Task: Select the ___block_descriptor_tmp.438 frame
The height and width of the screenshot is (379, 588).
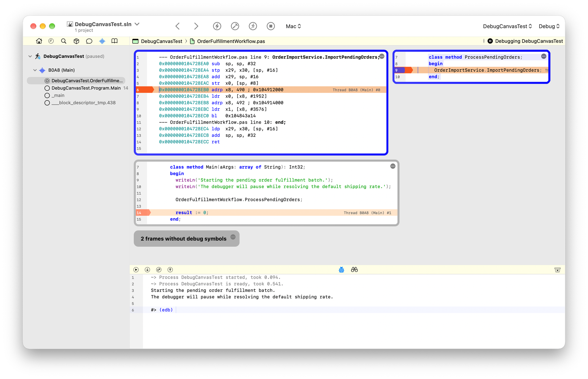Action: 80,103
